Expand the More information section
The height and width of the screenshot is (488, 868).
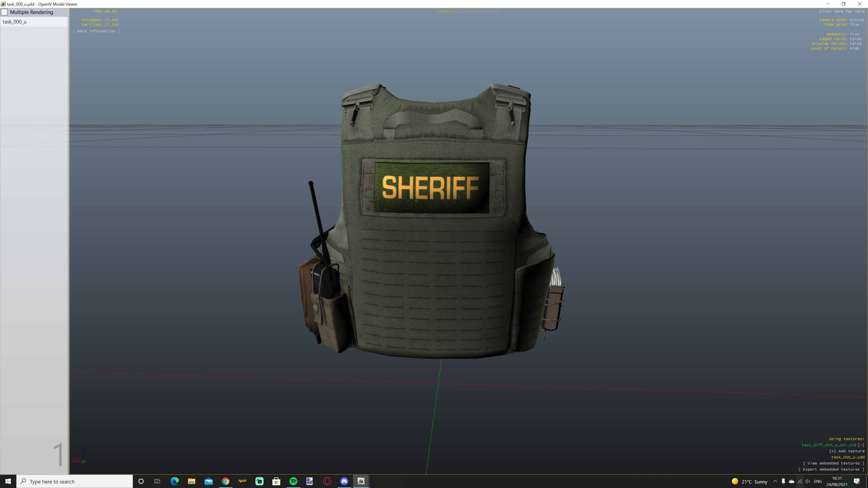click(96, 31)
